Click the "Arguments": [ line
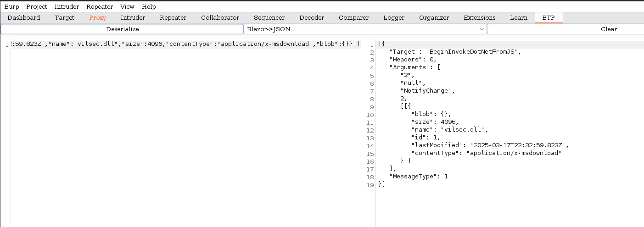 pos(415,67)
